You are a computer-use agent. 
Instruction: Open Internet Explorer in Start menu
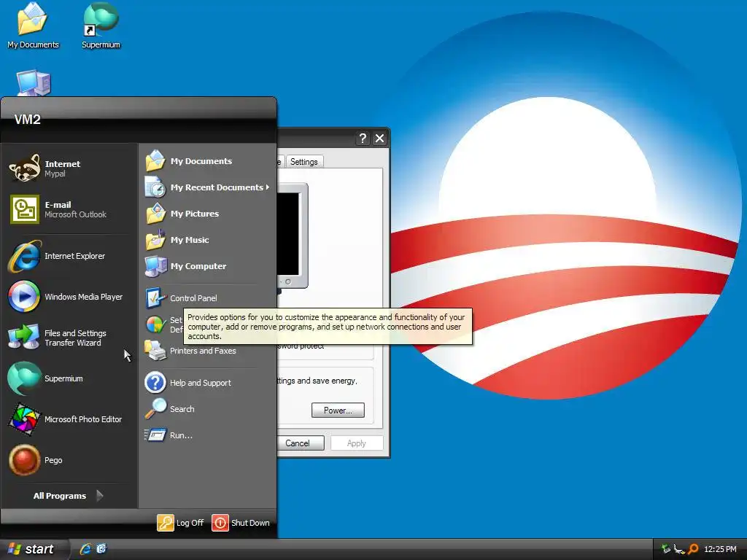69,256
